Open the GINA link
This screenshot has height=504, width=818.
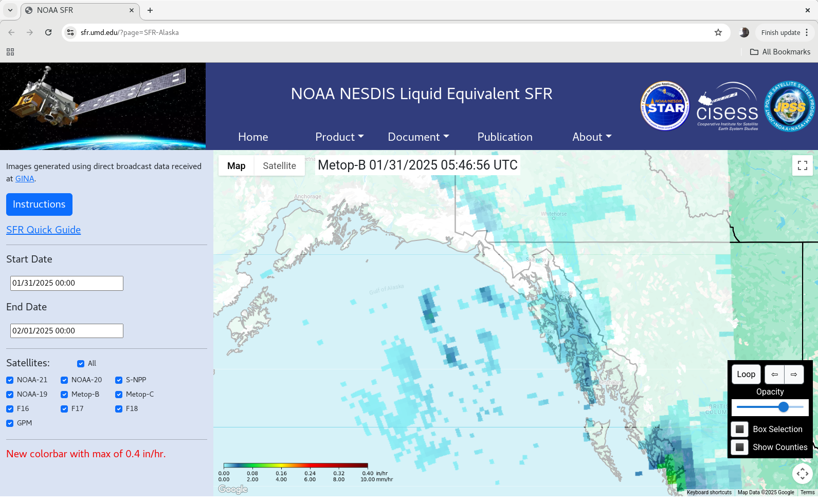25,179
